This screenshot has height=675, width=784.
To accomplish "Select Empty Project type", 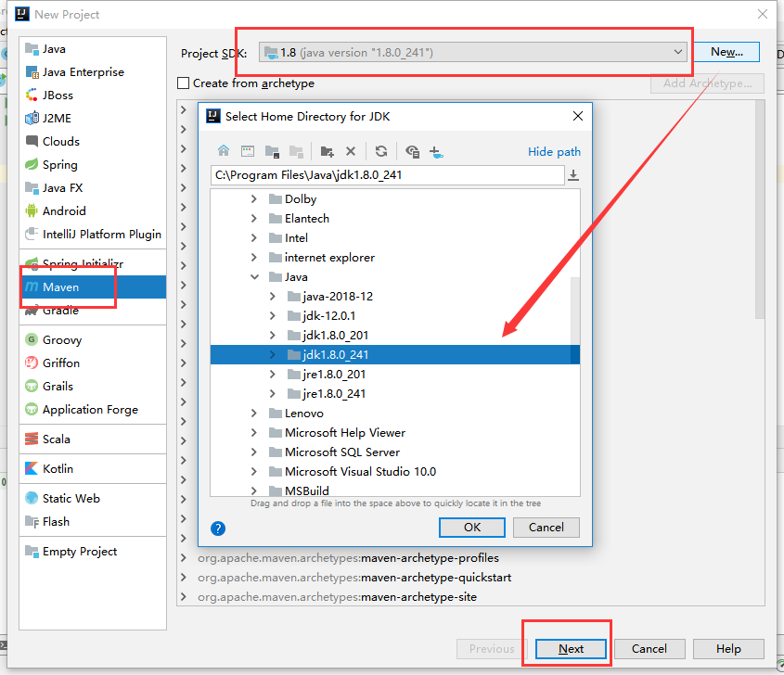I will [93, 552].
